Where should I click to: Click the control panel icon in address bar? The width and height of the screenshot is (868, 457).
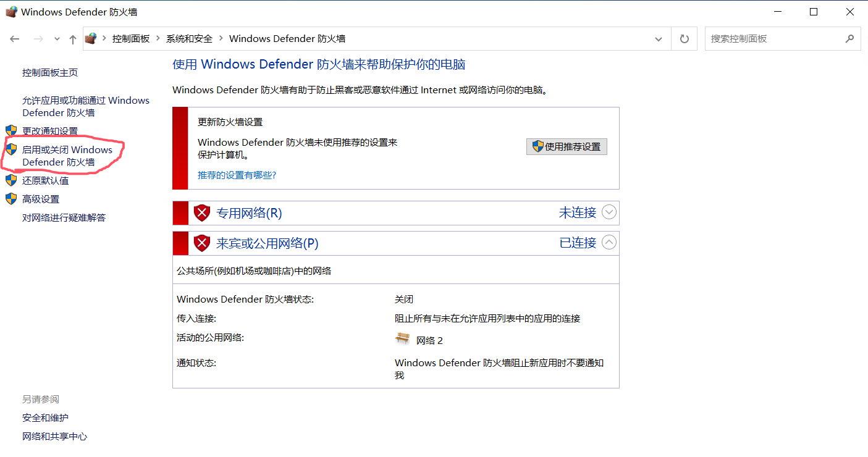coord(91,38)
